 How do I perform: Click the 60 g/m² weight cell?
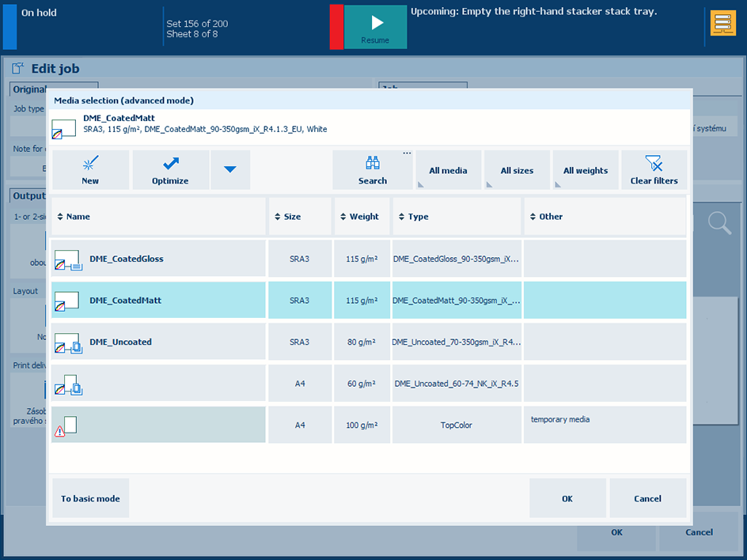362,384
